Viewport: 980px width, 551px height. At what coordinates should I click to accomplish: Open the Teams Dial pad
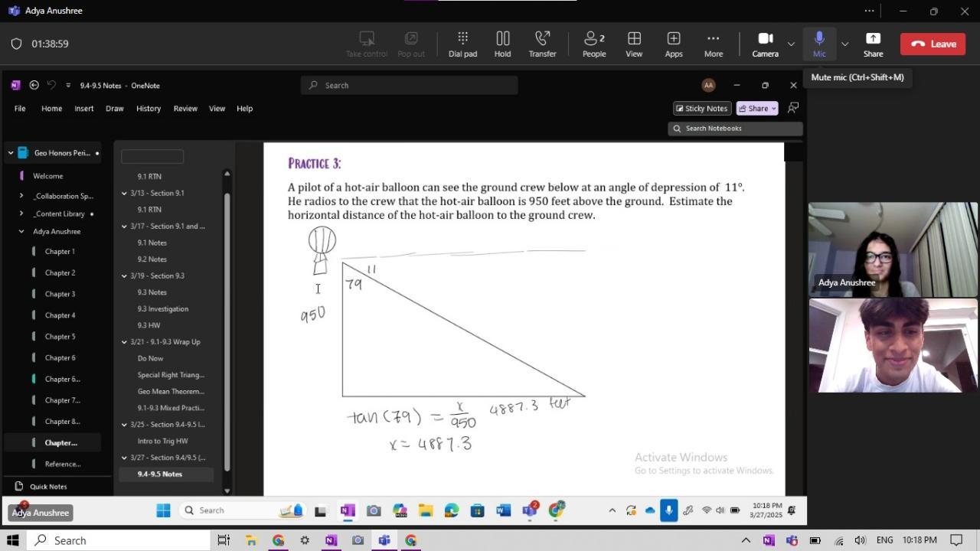(x=462, y=44)
